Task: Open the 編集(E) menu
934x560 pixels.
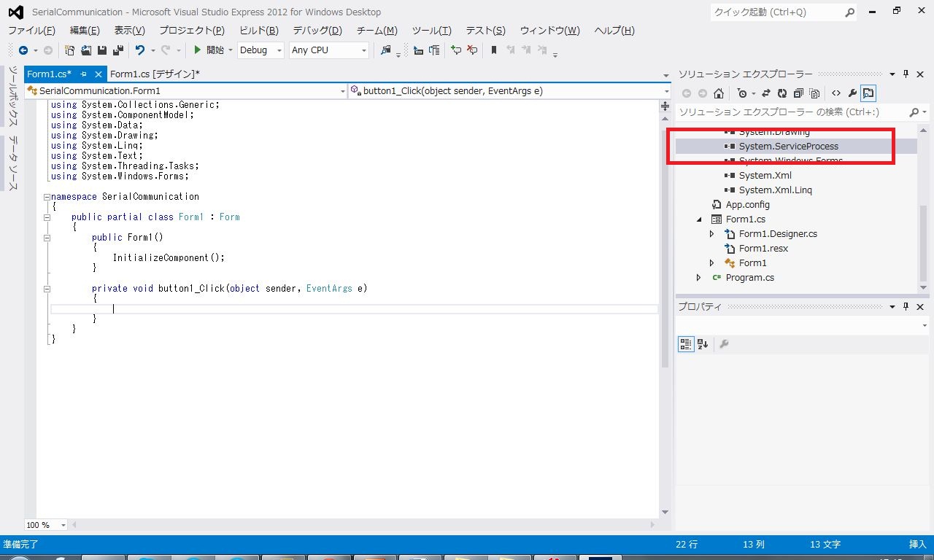Action: click(85, 31)
